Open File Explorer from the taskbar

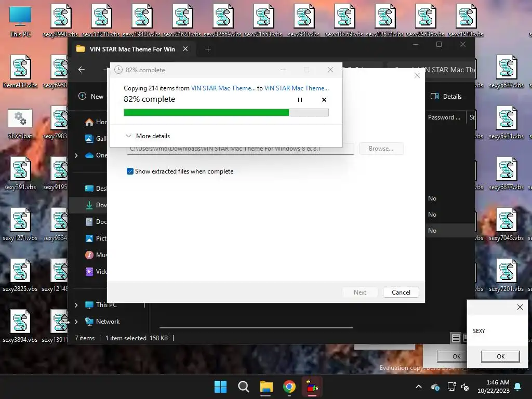coord(267,387)
